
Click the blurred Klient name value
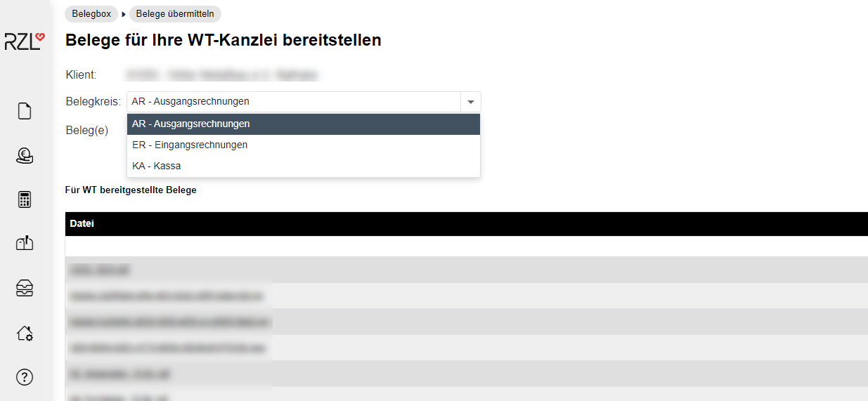pyautogui.click(x=222, y=74)
